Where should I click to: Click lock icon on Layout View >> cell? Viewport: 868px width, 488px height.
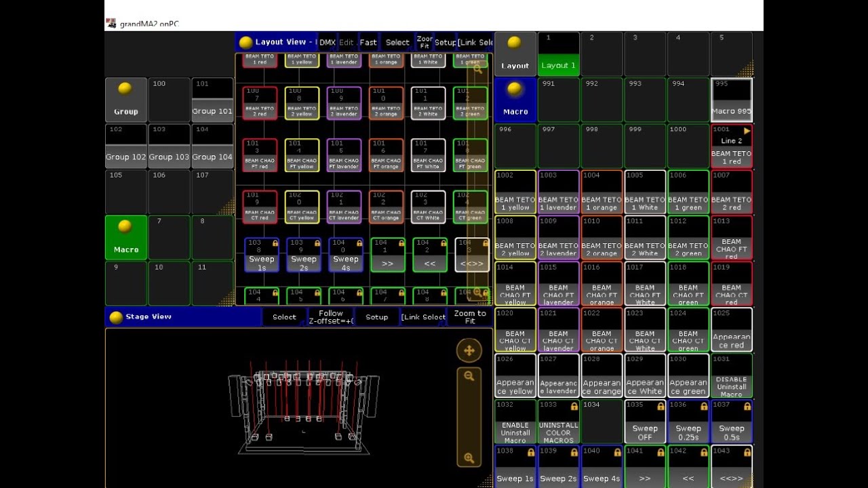coord(401,243)
